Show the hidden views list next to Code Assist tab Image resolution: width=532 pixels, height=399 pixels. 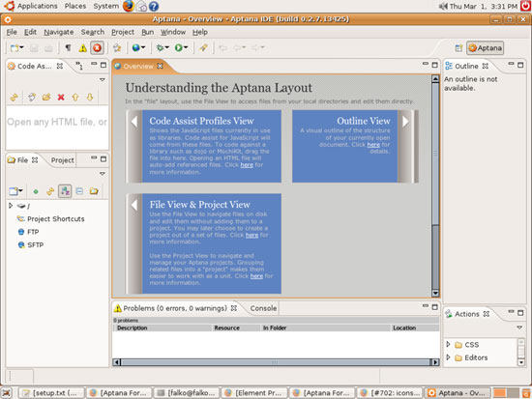(79, 66)
